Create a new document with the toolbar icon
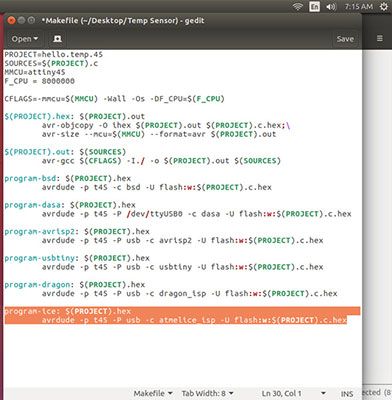The width and height of the screenshot is (392, 400). (x=57, y=39)
